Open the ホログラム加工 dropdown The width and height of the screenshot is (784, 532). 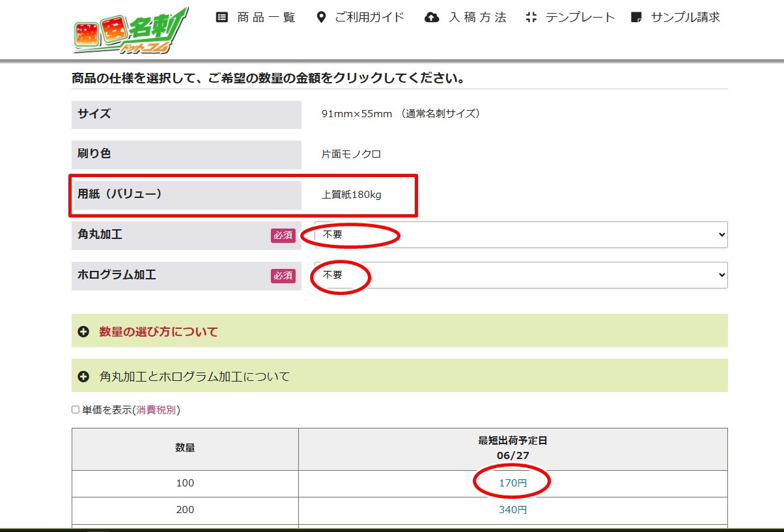[521, 275]
